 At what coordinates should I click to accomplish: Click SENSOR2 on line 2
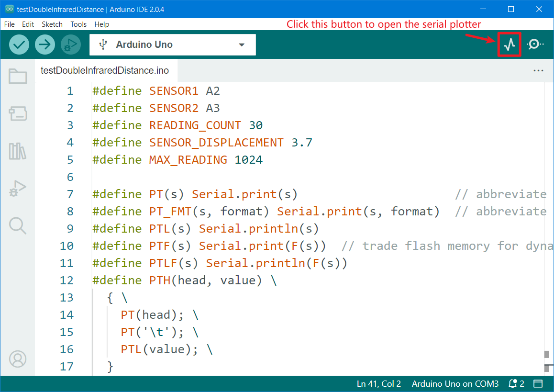click(174, 108)
